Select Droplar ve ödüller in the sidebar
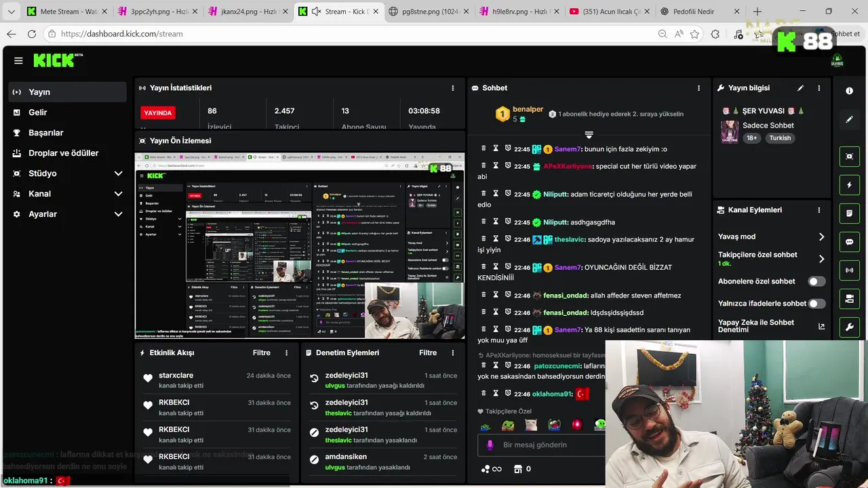This screenshot has height=488, width=868. tap(67, 153)
